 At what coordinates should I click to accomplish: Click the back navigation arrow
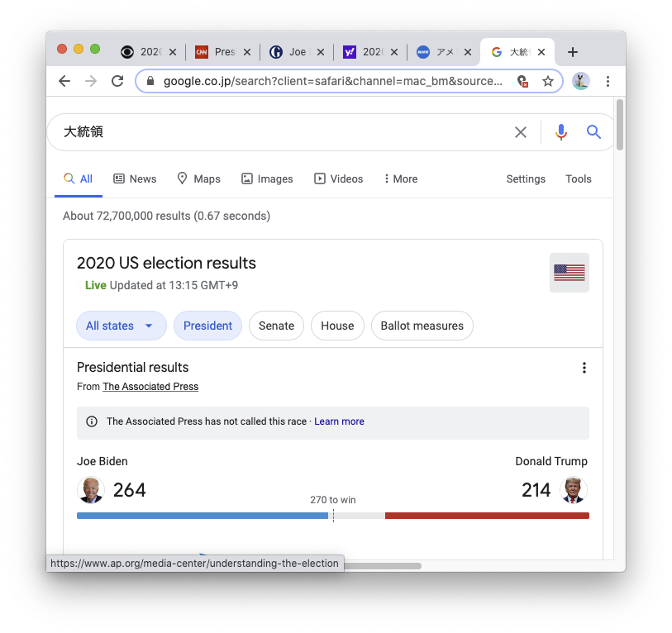point(64,81)
